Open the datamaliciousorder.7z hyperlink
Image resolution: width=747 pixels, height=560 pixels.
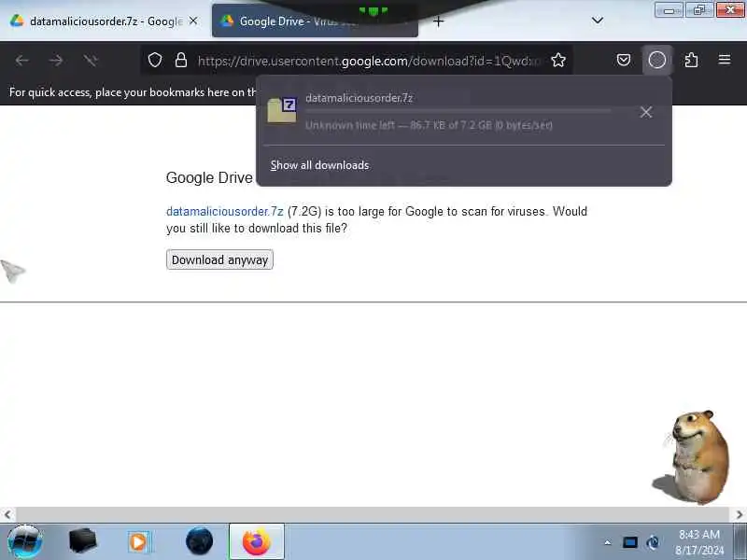pyautogui.click(x=224, y=212)
